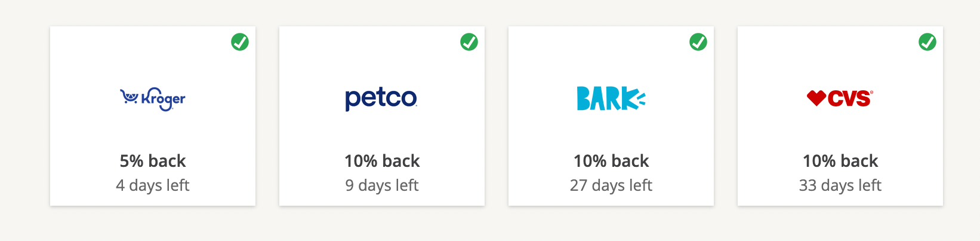Toggle the green checkmark on Kroger offer
This screenshot has width=980, height=241.
coord(240,42)
